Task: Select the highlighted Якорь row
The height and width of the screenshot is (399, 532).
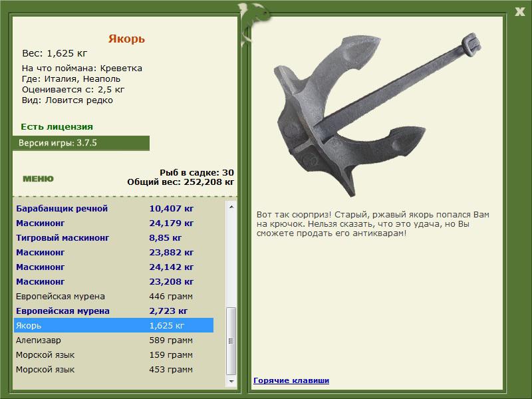Action: point(114,325)
